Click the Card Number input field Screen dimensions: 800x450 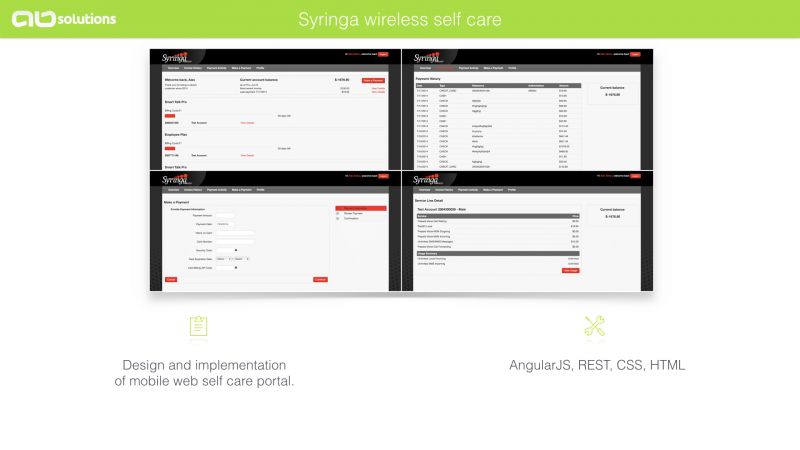click(x=235, y=242)
